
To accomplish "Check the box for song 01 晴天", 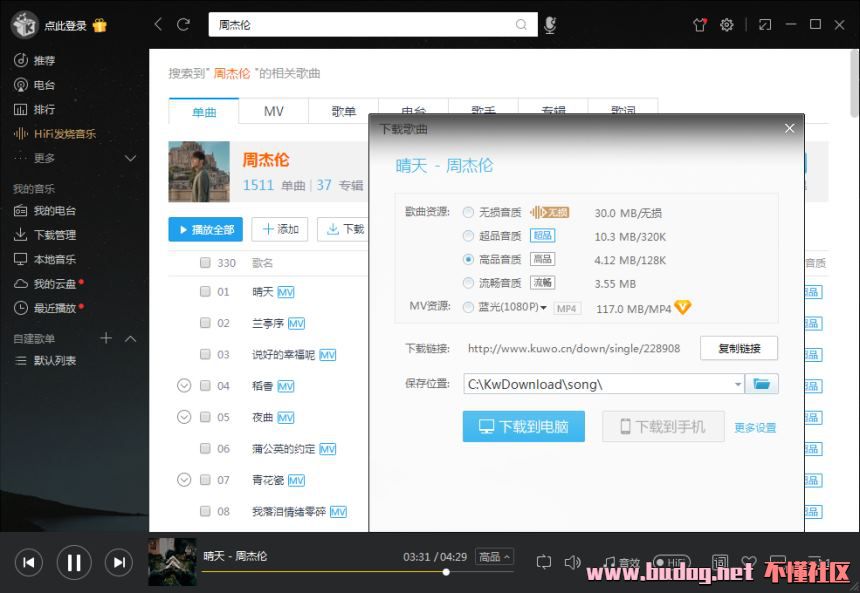I will coord(205,291).
